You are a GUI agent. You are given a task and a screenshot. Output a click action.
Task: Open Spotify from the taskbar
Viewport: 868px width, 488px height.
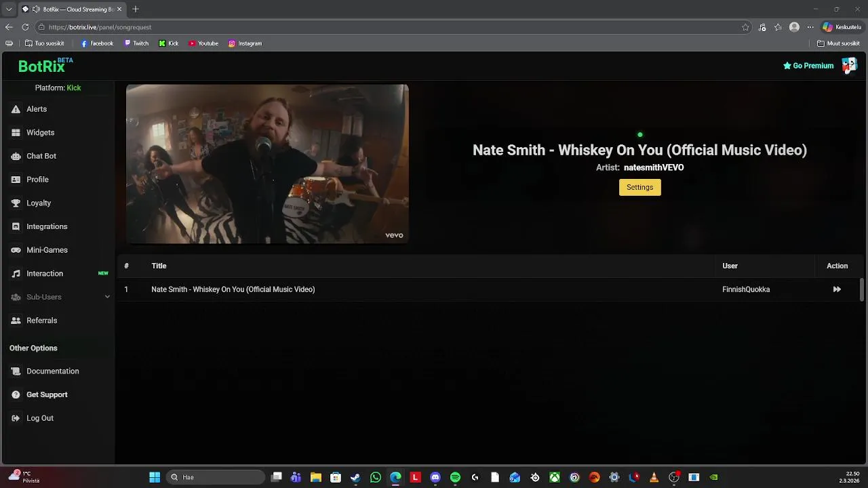[455, 477]
